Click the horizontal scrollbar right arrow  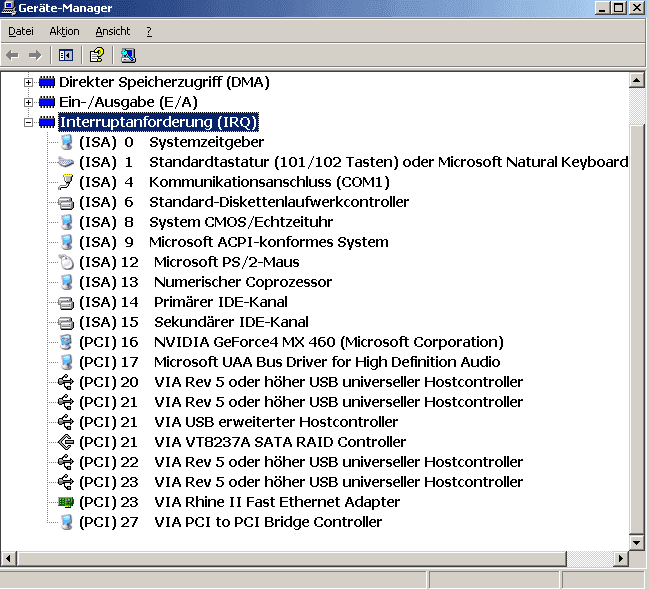click(x=619, y=558)
